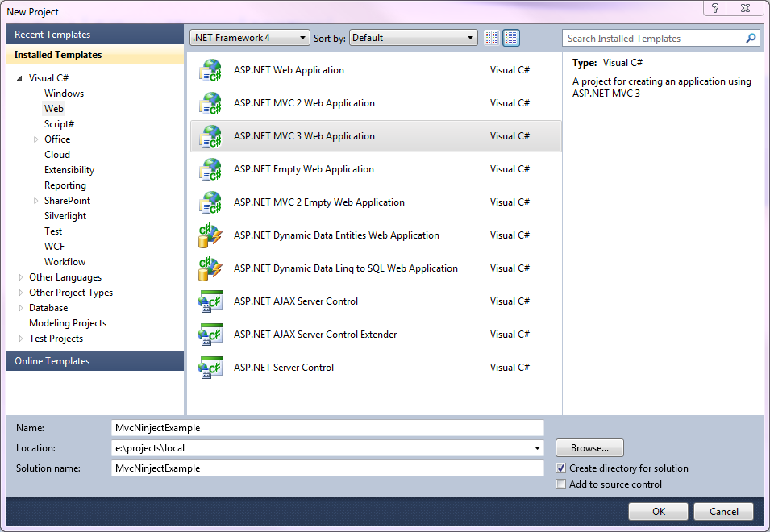Expand the Office tree node
770x532 pixels.
tap(35, 139)
